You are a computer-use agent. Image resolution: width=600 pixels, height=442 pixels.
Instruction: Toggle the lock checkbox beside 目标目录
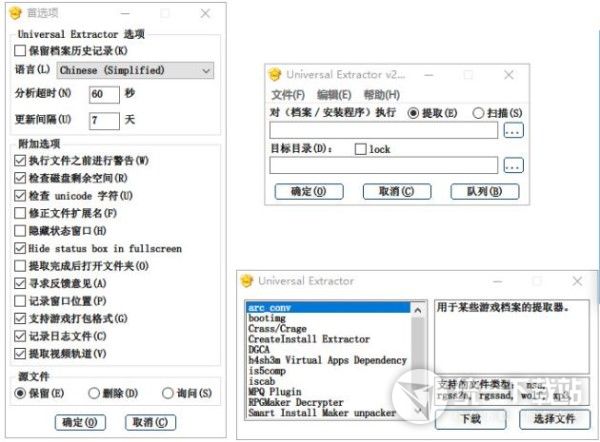(x=360, y=149)
